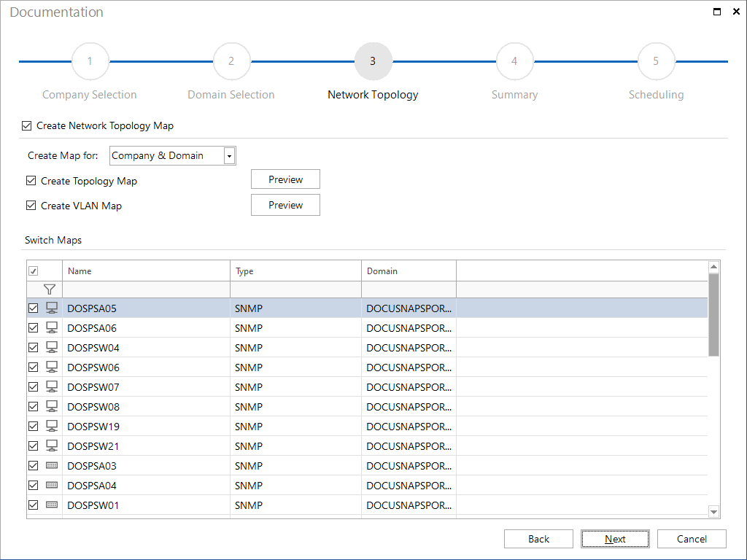Jump to step 5 Scheduling
This screenshot has height=560, width=747.
click(656, 61)
